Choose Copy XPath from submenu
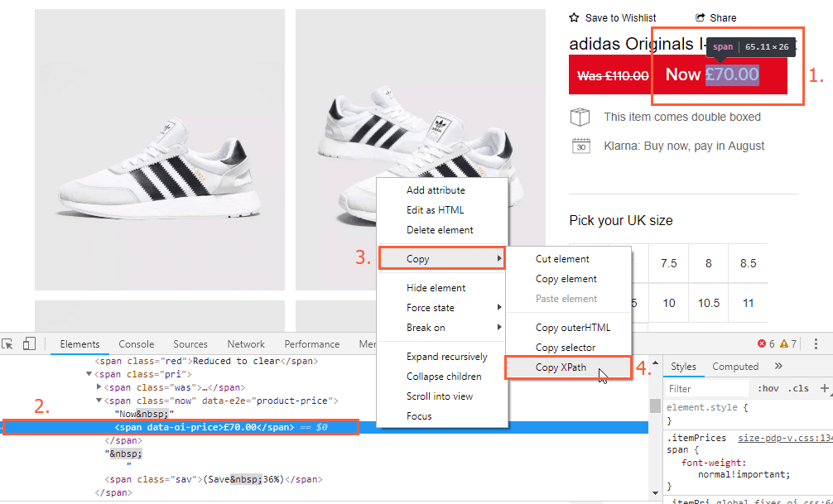 click(x=568, y=367)
